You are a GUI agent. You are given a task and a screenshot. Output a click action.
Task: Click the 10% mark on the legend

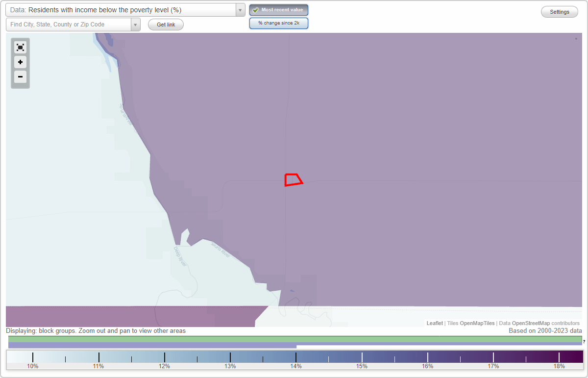pos(32,357)
